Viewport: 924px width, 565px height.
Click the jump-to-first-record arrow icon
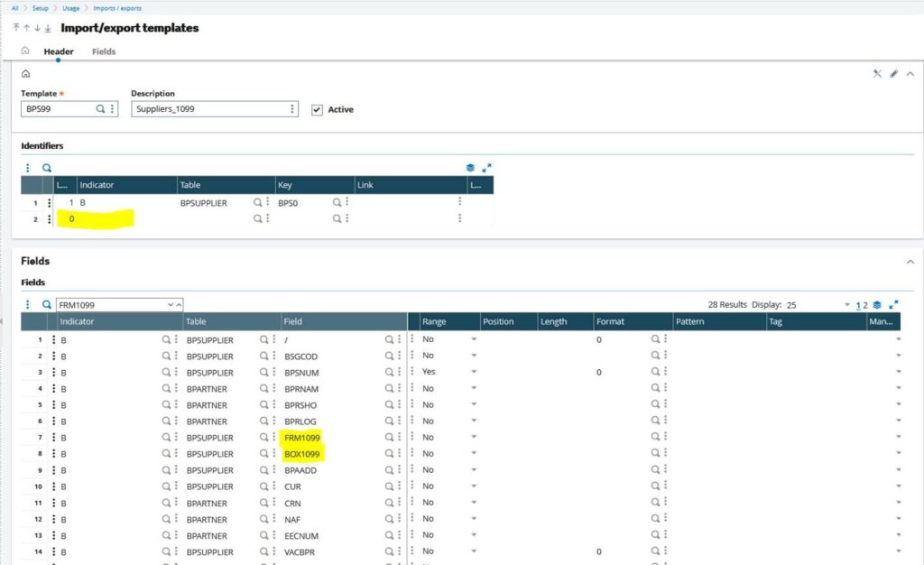coord(15,28)
